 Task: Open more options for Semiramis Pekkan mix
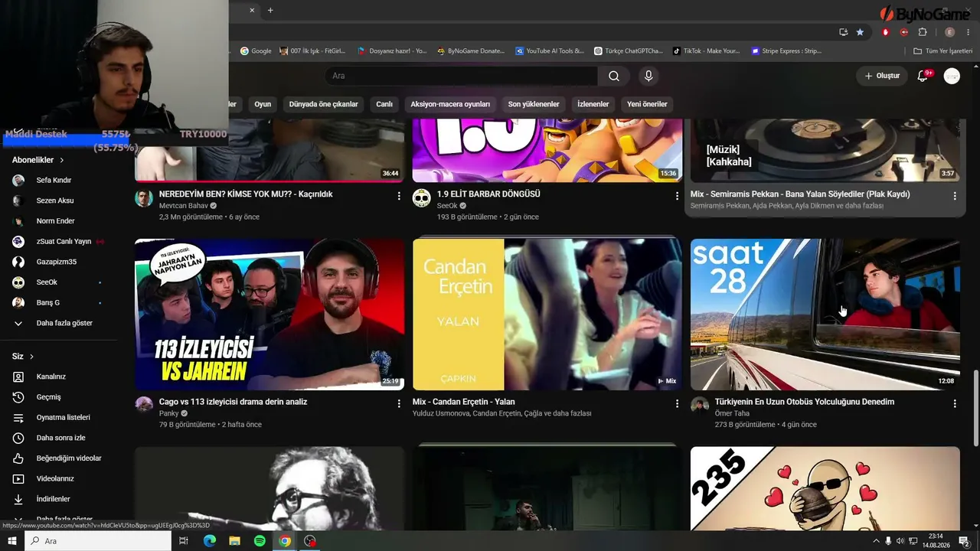click(x=955, y=196)
